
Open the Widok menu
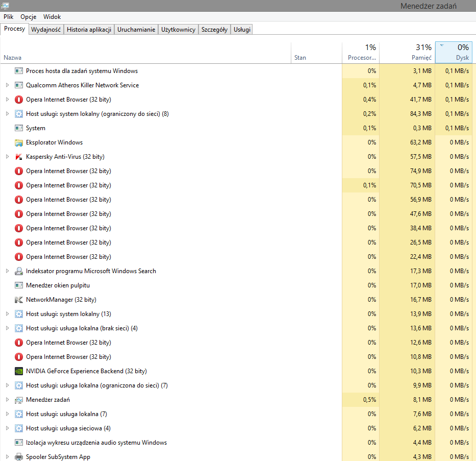52,17
